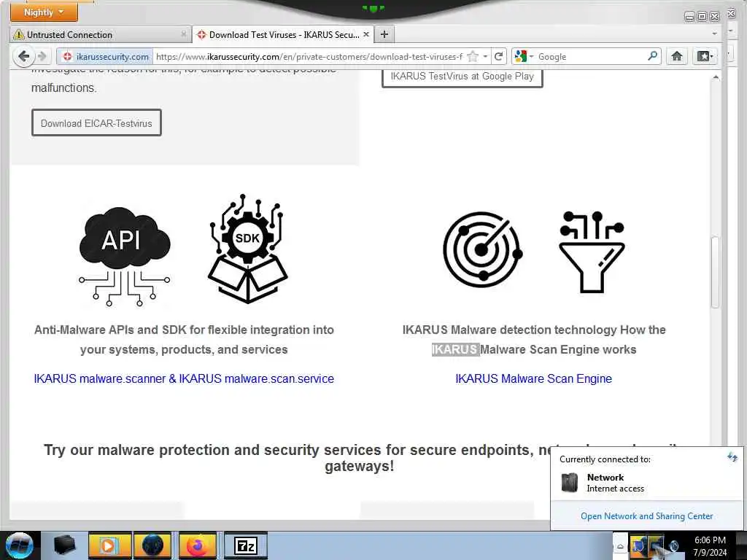Screen dimensions: 747x560
Task: Open Firefox from the taskbar
Action: (x=198, y=545)
